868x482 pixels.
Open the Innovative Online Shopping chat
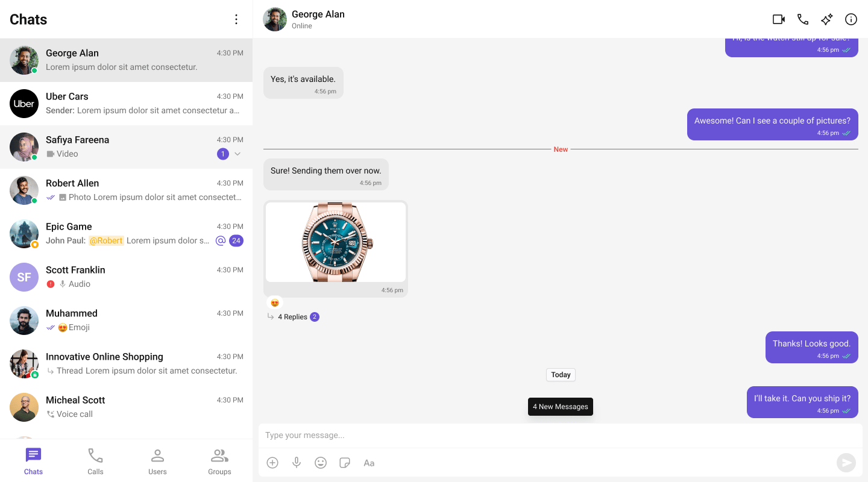click(x=127, y=364)
